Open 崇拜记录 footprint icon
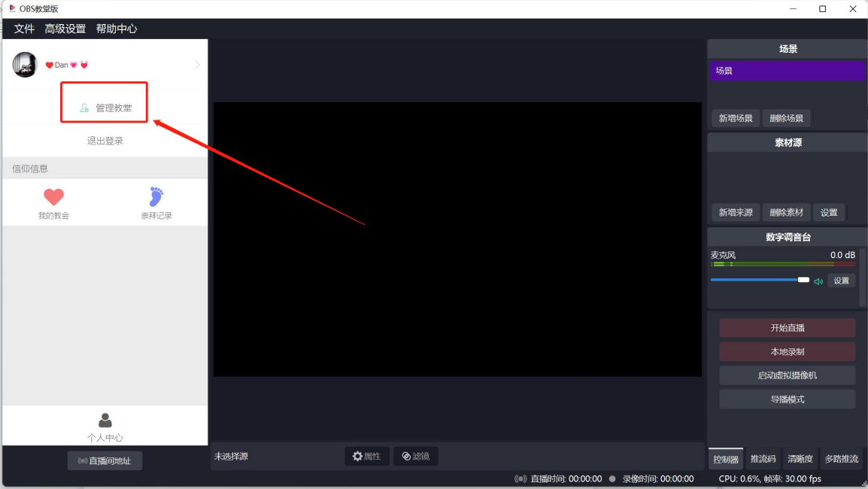Screen dimensions: 868x489 156,195
